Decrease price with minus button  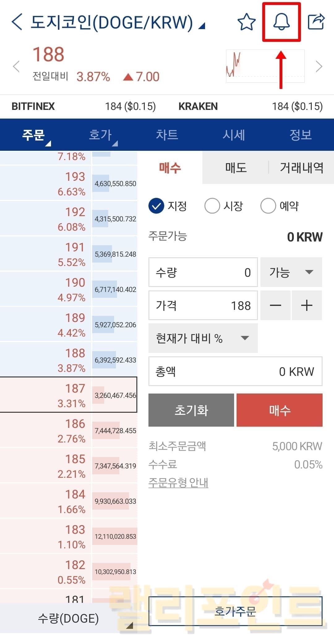[275, 306]
